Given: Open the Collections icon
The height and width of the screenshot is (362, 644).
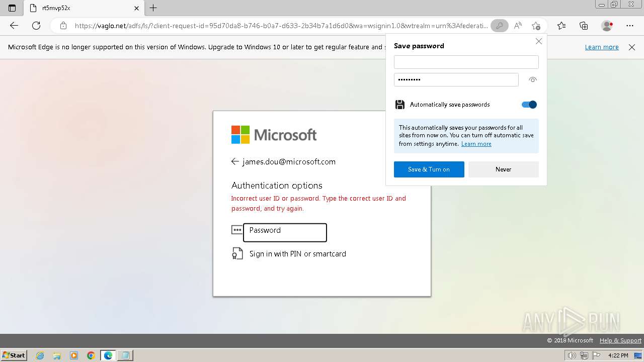Looking at the screenshot, I should tap(584, 26).
